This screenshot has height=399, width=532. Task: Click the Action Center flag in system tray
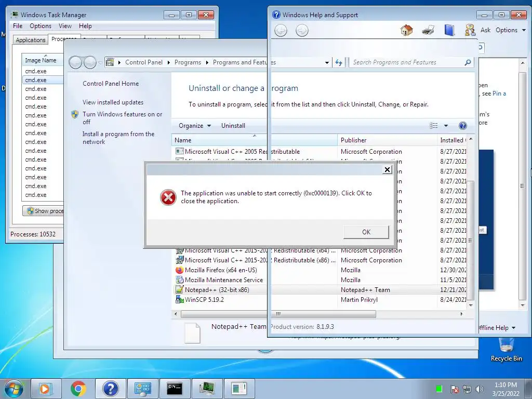tap(455, 389)
